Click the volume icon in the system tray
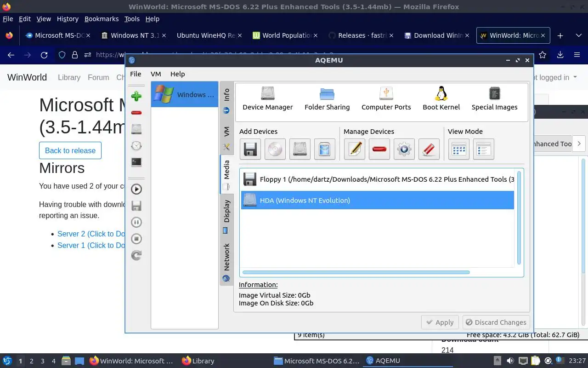The width and height of the screenshot is (588, 368). point(510,361)
